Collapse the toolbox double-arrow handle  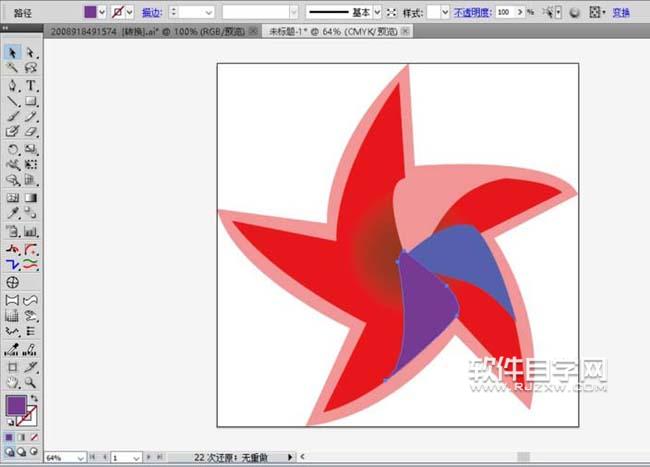pos(5,28)
